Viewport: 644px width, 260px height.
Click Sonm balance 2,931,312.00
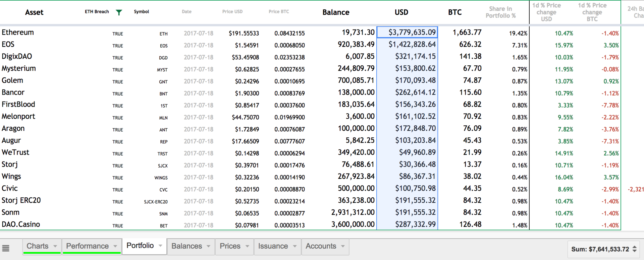pos(353,212)
